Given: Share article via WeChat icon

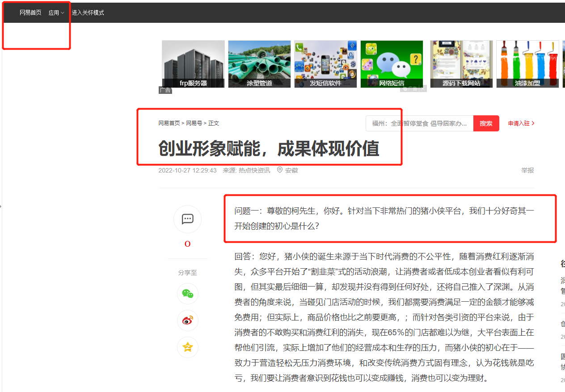Looking at the screenshot, I should pos(187,294).
